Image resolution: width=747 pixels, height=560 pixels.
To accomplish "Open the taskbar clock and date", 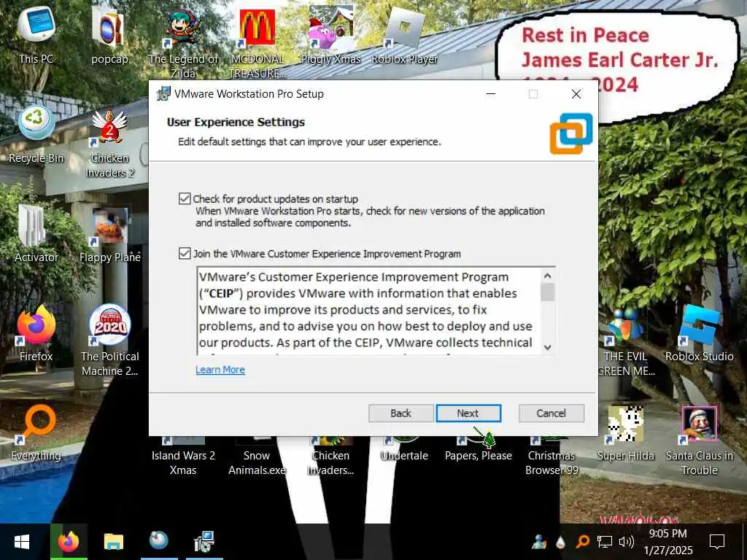I will (668, 542).
